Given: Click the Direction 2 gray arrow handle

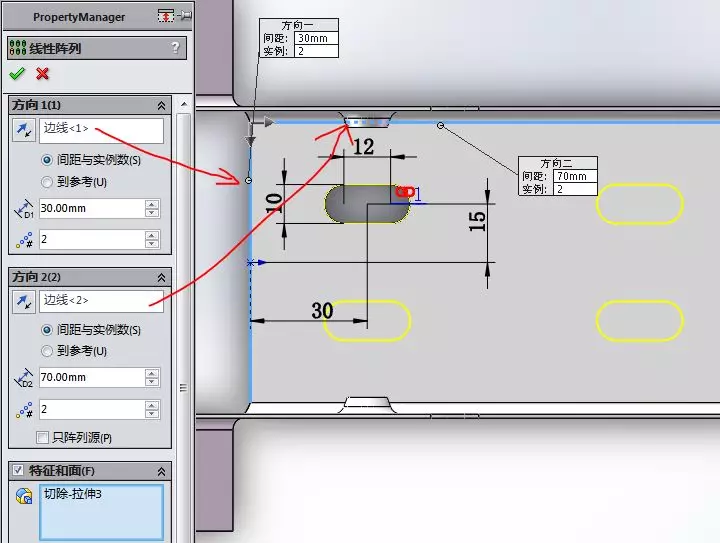Looking at the screenshot, I should click(x=267, y=122).
